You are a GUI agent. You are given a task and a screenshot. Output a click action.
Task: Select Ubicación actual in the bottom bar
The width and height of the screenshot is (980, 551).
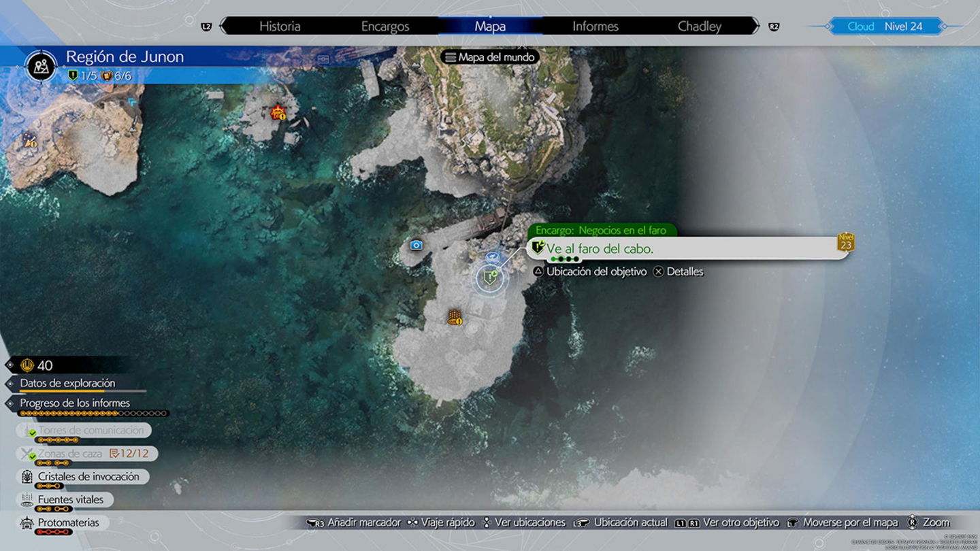(x=631, y=523)
